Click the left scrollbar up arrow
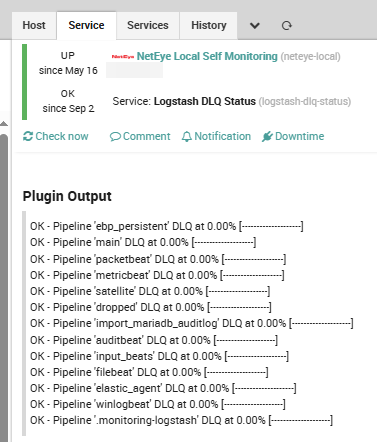Image resolution: width=377 pixels, height=442 pixels. coord(4,124)
